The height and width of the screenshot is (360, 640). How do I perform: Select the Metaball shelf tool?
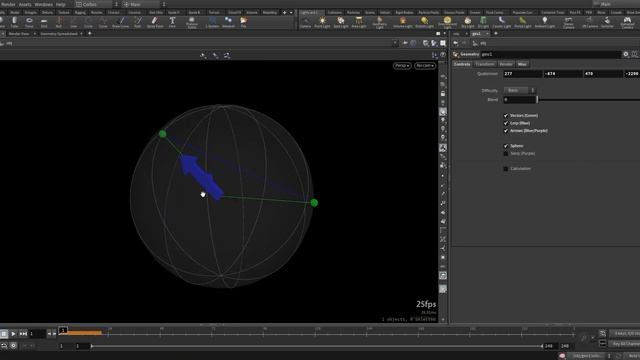[x=228, y=22]
